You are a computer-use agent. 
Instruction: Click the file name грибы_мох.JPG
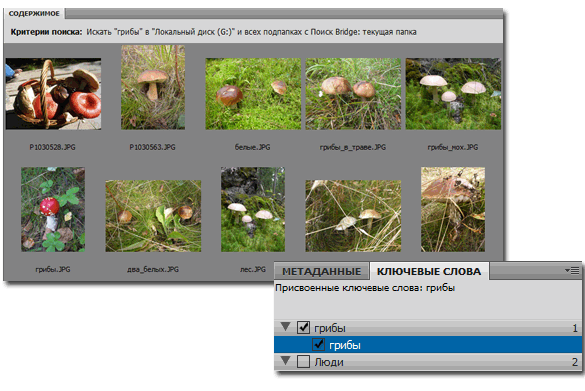453,147
